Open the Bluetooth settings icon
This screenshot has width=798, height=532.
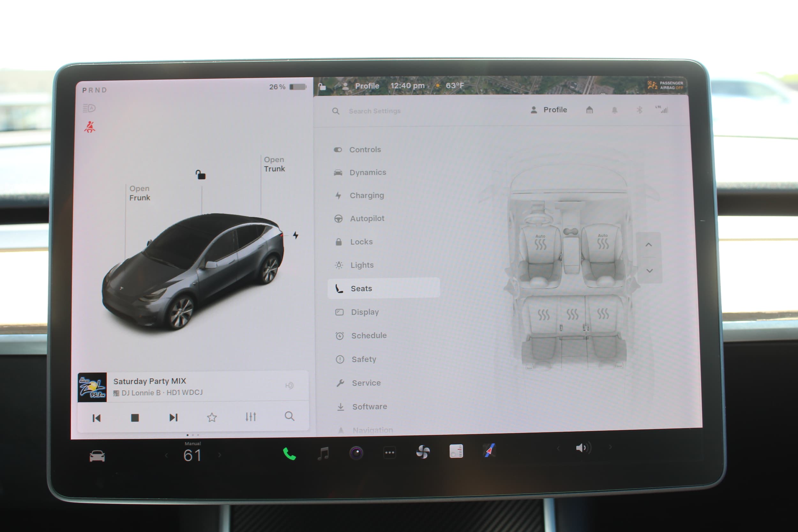point(639,110)
